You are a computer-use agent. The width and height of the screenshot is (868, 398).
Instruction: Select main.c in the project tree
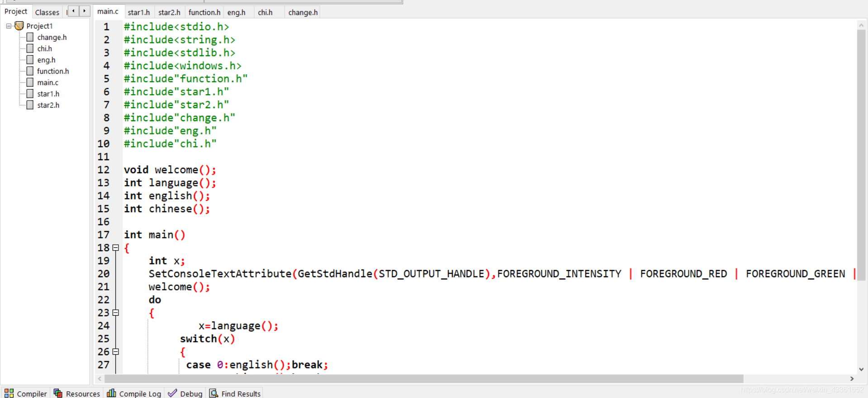pyautogui.click(x=48, y=82)
